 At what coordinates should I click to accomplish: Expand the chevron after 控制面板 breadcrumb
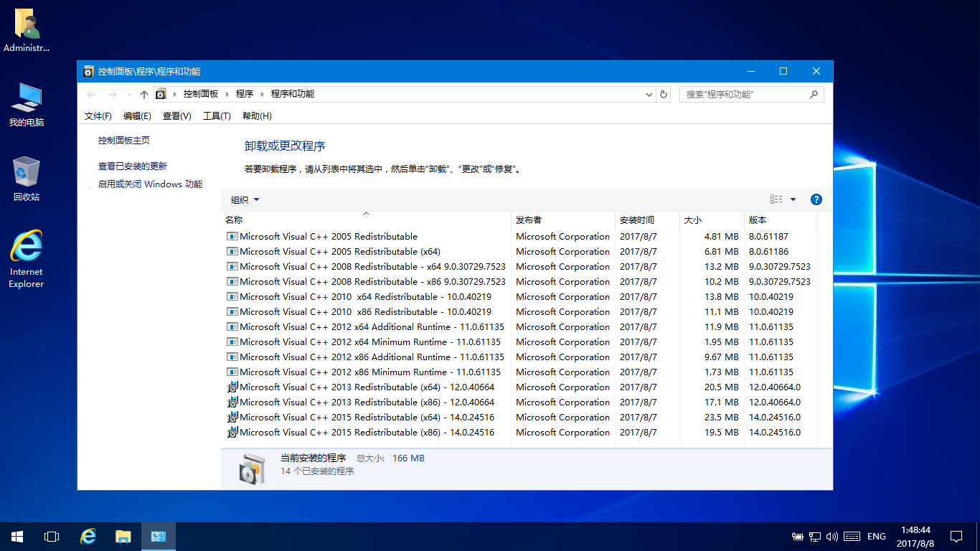click(x=227, y=94)
